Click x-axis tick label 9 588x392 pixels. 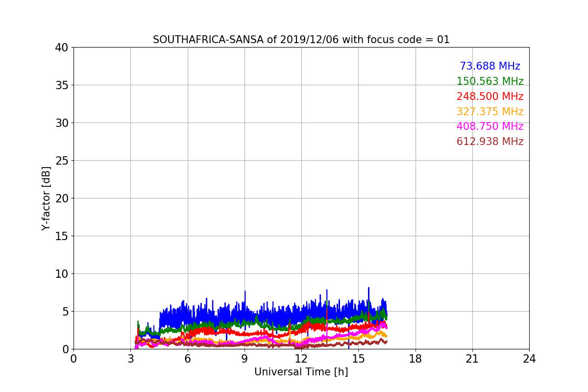coord(245,359)
